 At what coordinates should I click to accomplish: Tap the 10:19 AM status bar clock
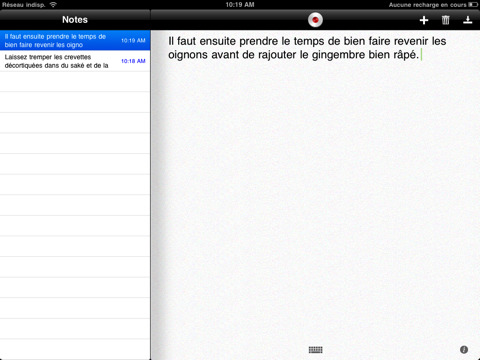(x=240, y=5)
